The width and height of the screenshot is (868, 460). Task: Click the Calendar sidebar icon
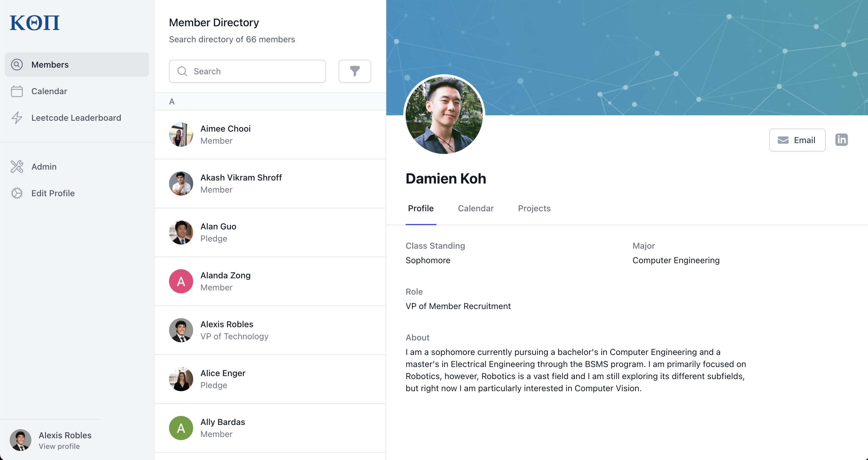point(17,91)
